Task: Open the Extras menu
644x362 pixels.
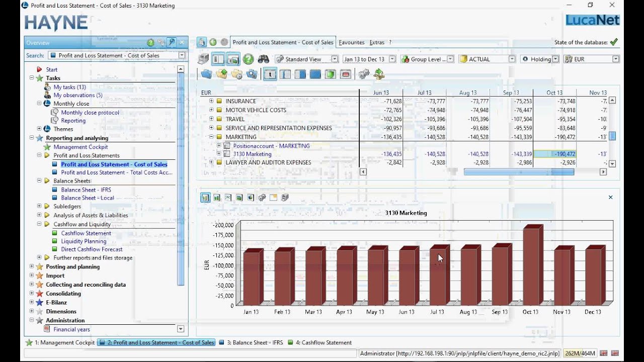Action: point(377,43)
